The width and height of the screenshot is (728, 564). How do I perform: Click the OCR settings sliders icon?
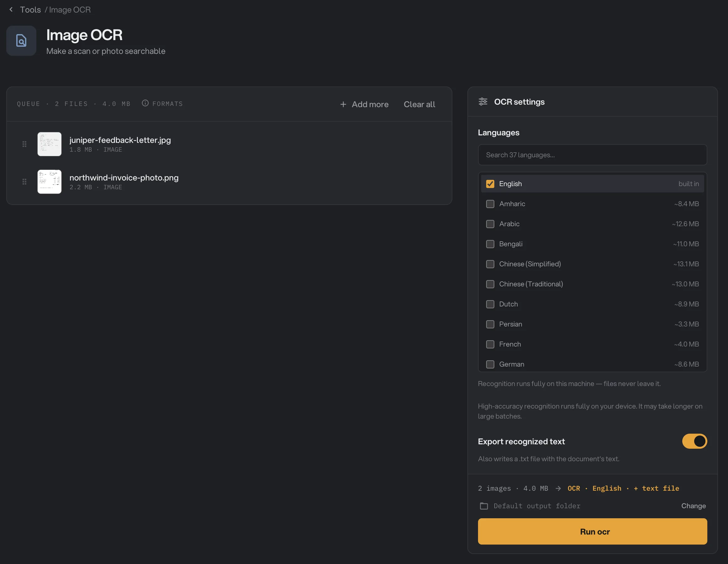coord(483,102)
